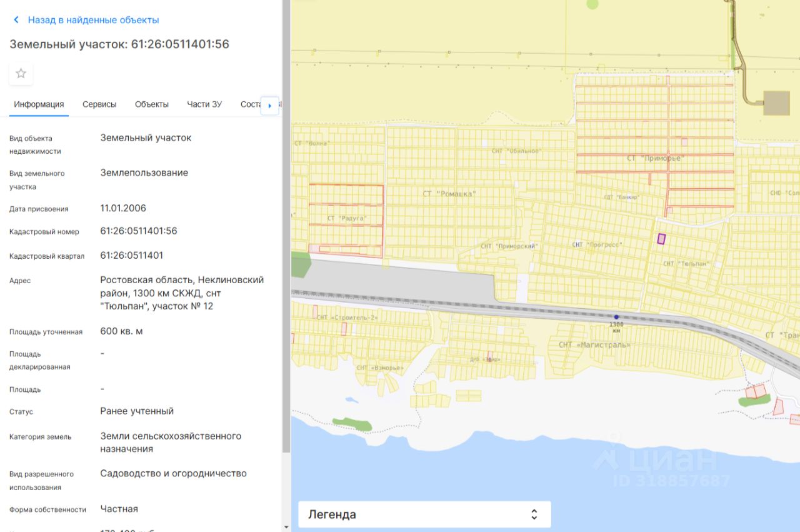Screen dimensions: 800x532
Task: Click the back arrow icon
Action: click(x=16, y=20)
